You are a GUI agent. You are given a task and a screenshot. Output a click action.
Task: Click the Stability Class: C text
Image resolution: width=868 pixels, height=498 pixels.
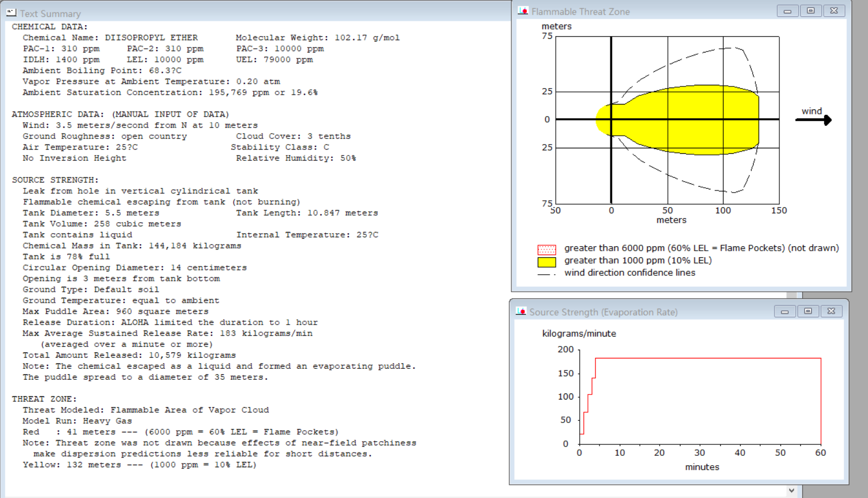tap(279, 147)
